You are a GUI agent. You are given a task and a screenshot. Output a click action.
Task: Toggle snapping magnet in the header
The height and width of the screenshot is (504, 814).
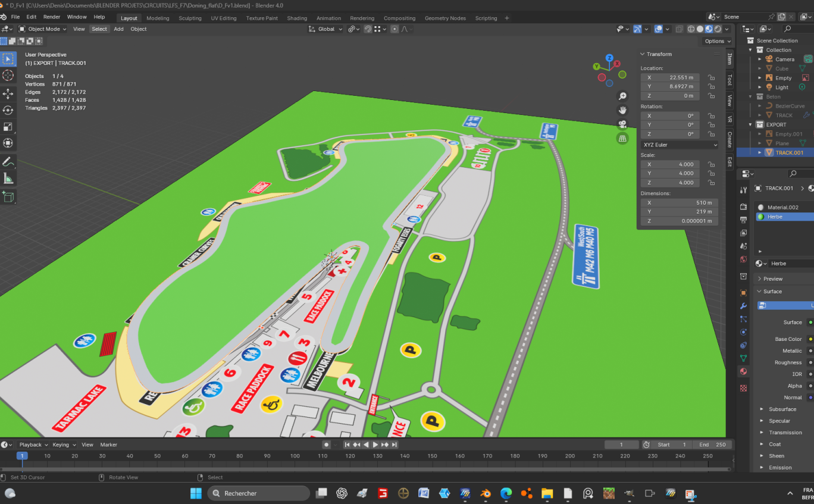click(368, 29)
